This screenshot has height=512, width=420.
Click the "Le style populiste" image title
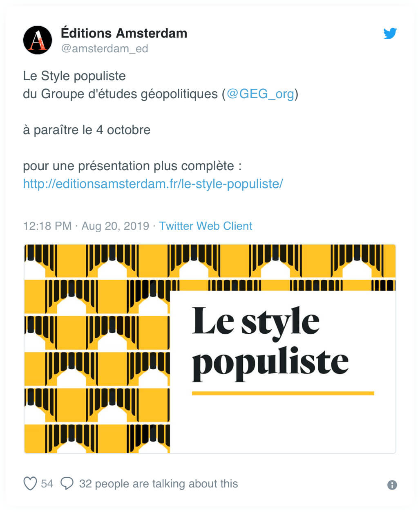[270, 344]
